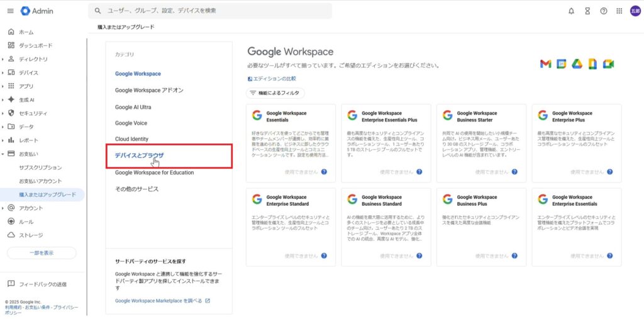Click help icon on Enterprise Standard card
The height and width of the screenshot is (319, 644).
click(x=324, y=256)
